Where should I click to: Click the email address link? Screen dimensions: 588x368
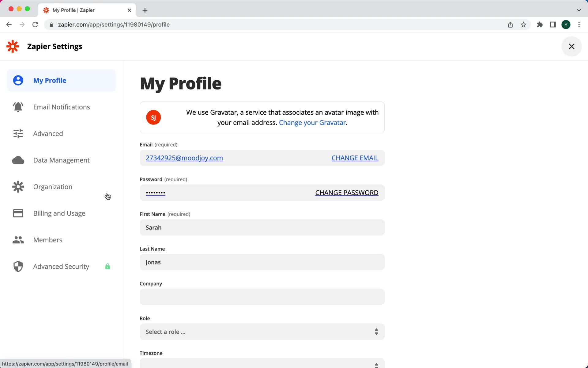(184, 158)
